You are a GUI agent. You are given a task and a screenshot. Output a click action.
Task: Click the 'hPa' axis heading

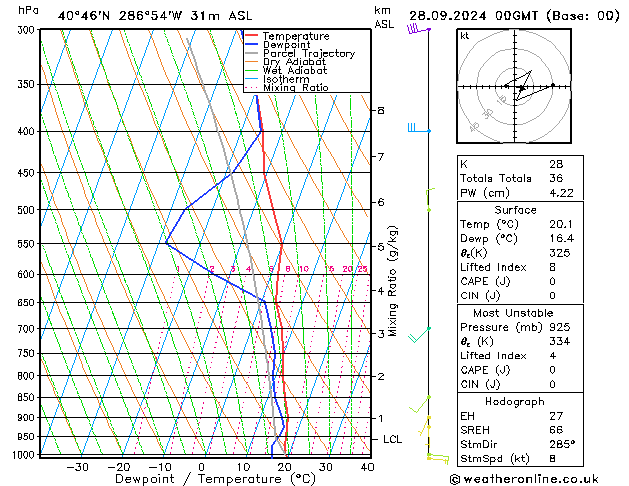point(28,11)
